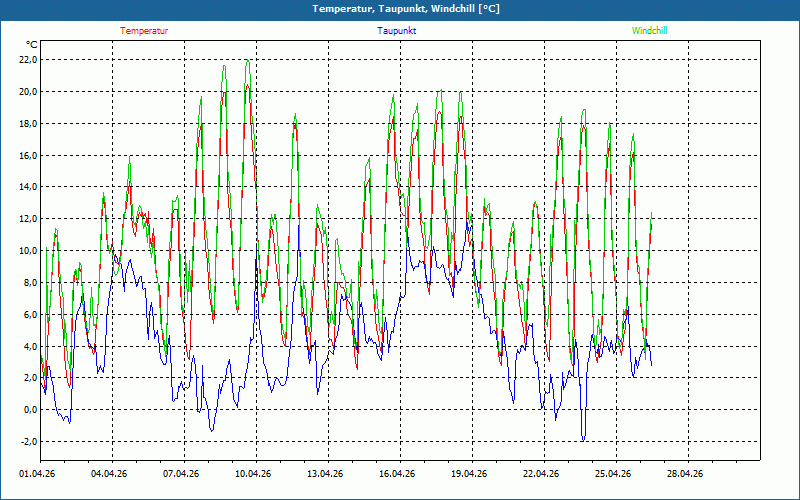Viewport: 800px width, 500px height.
Task: Click the green Windchill legend label
Action: pos(649,31)
